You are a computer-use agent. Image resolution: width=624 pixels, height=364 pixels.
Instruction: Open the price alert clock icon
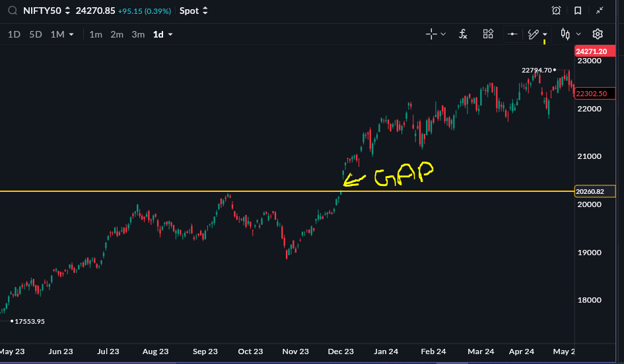tap(557, 11)
